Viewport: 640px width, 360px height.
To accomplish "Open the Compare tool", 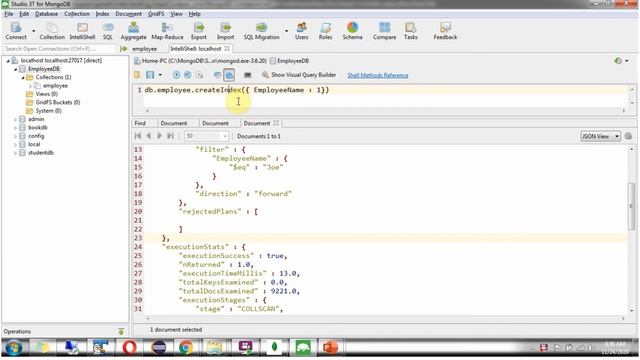I will 384,31.
